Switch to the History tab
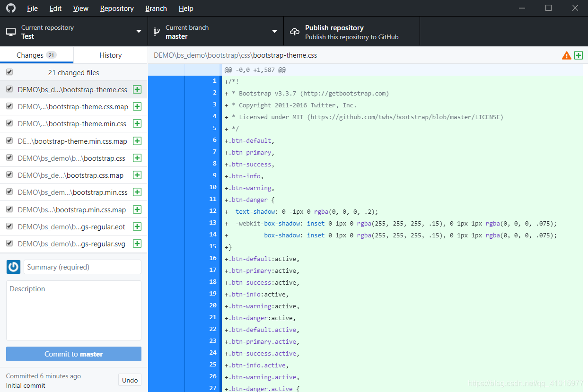This screenshot has height=392, width=588. point(111,55)
